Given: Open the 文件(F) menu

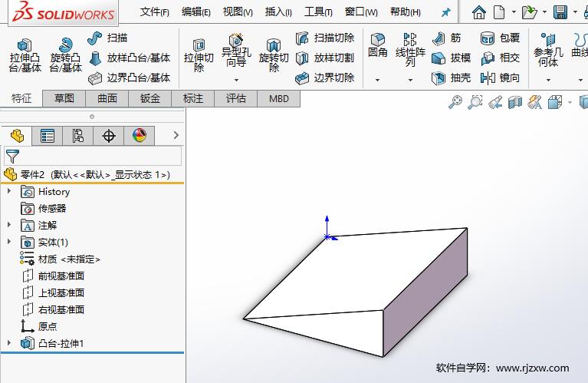Looking at the screenshot, I should 155,12.
